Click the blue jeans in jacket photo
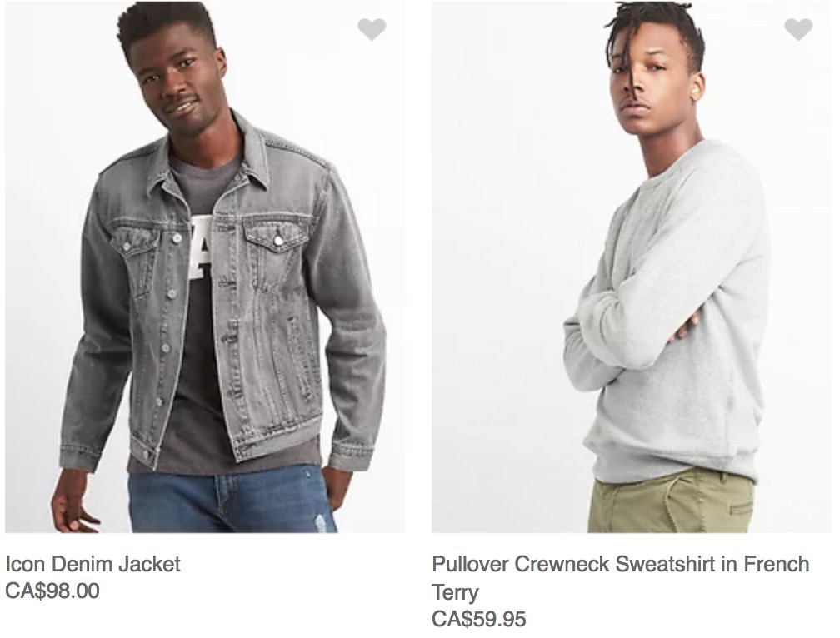840x638 pixels. click(232, 501)
